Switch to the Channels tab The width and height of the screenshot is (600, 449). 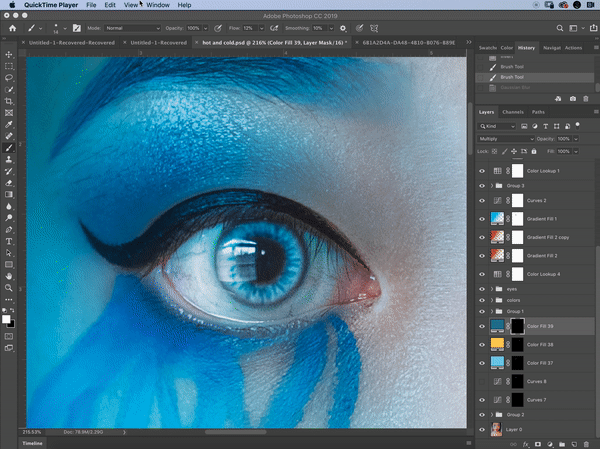pyautogui.click(x=513, y=112)
